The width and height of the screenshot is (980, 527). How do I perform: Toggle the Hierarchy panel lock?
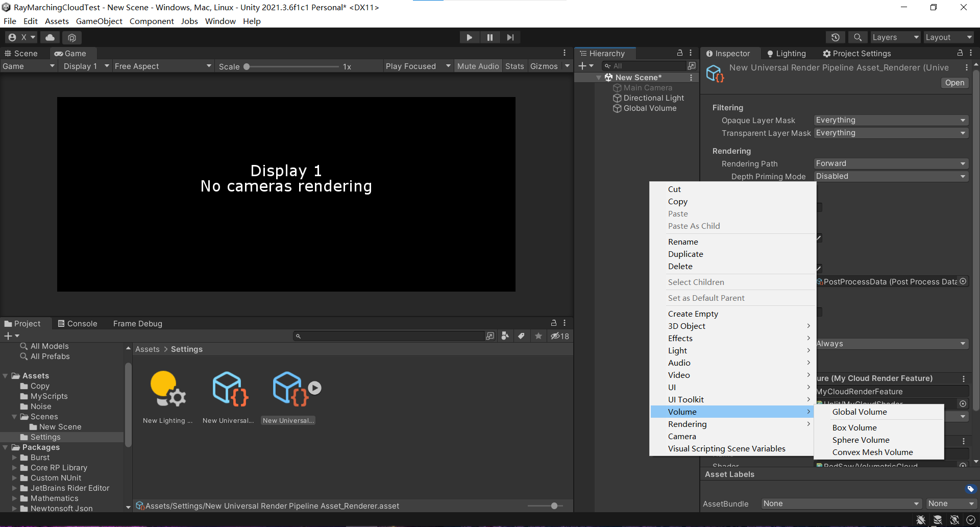679,53
